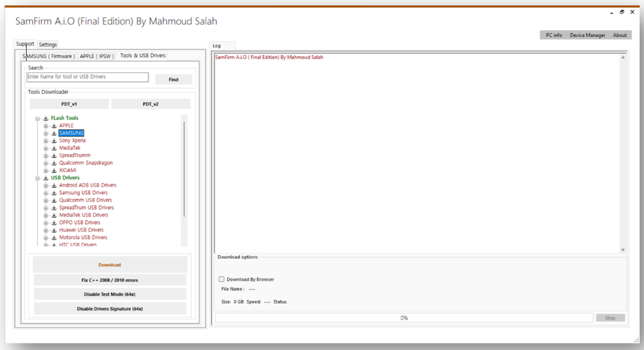Expand Android ADB USB Drivers node
The height and width of the screenshot is (350, 644).
click(46, 186)
